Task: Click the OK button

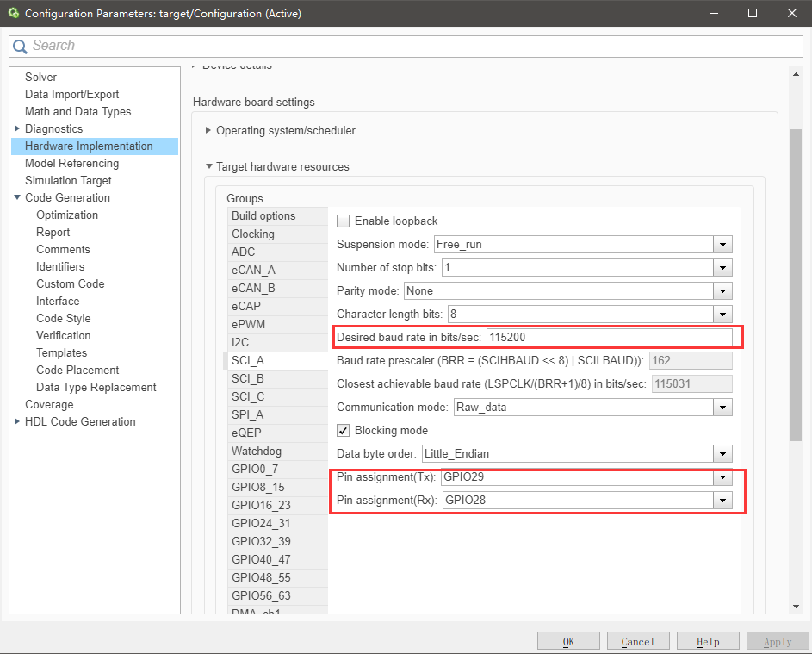Action: (x=568, y=642)
